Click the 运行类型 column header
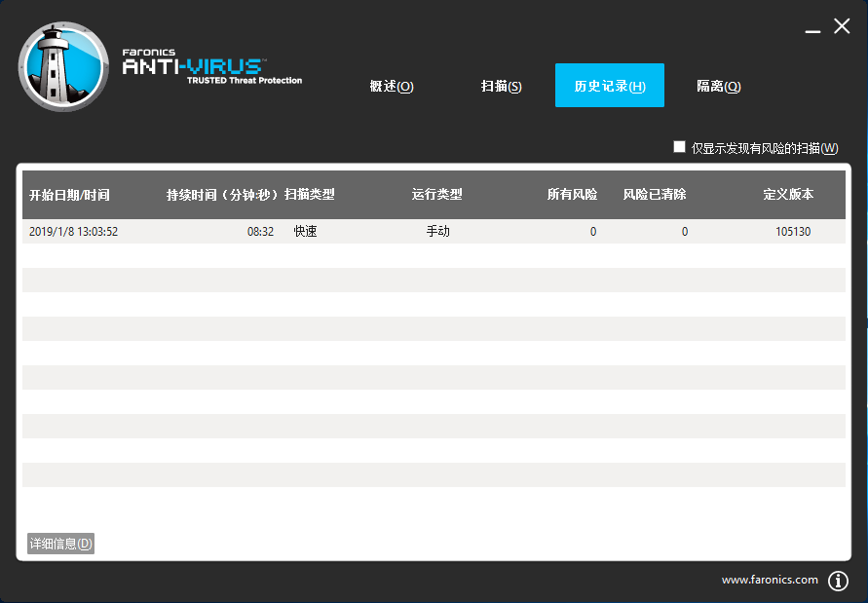 [x=437, y=195]
